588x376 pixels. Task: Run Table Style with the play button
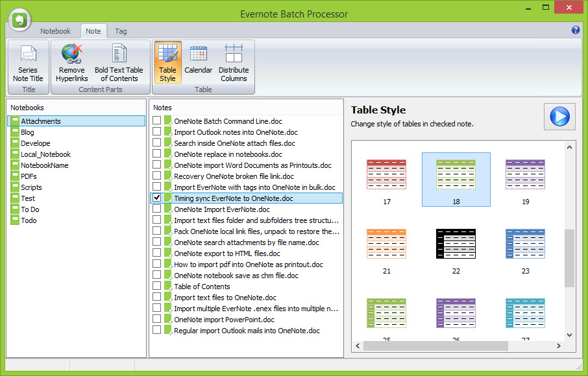[559, 117]
